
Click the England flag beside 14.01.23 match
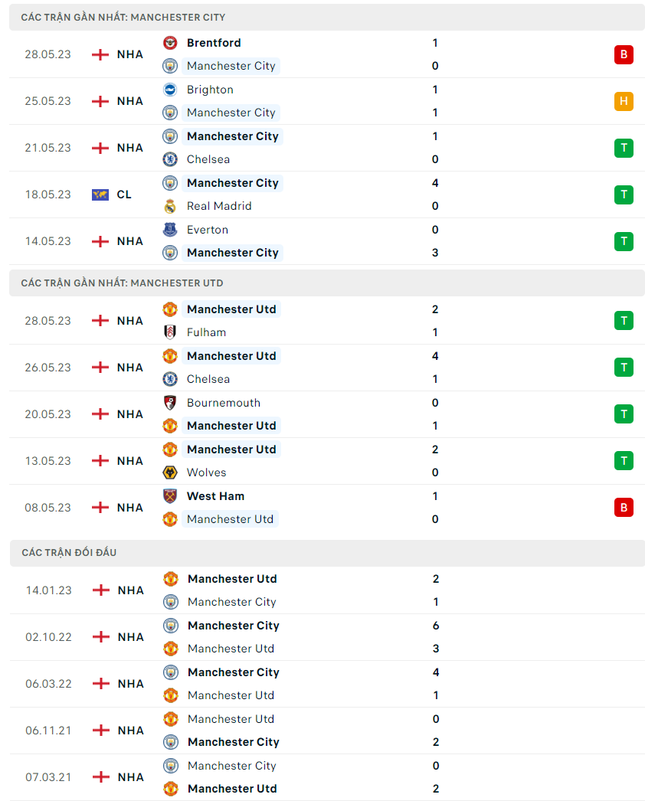point(100,590)
